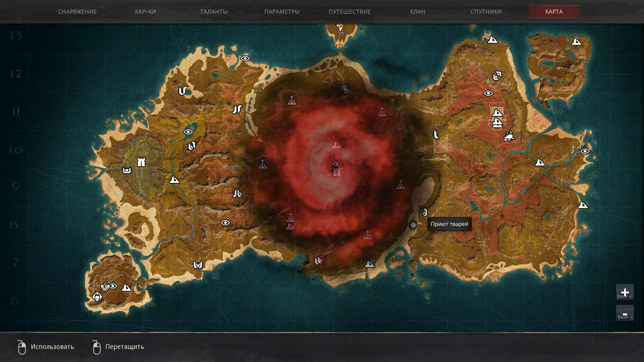The width and height of the screenshot is (644, 362).
Task: Select eye icon in west island's southern hills
Action: pyautogui.click(x=225, y=223)
